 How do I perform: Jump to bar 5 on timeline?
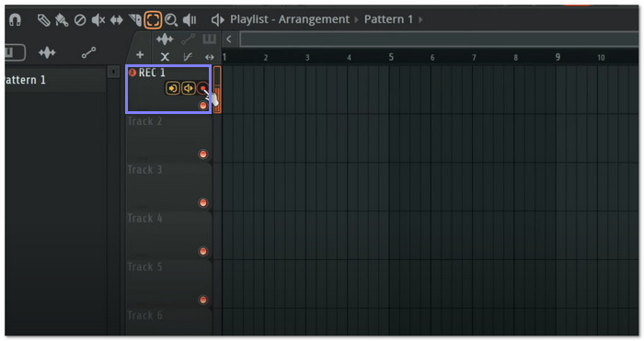[x=391, y=57]
